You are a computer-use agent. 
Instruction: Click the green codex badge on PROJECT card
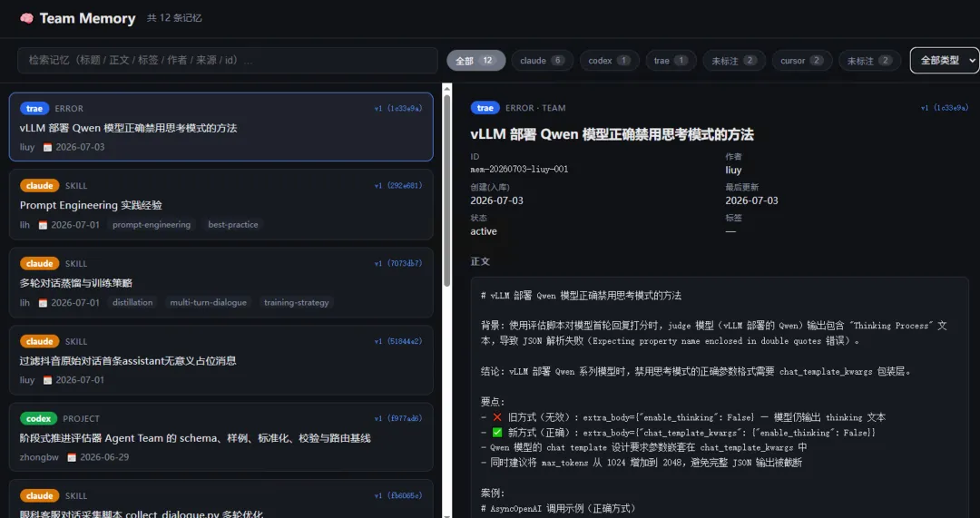point(39,418)
